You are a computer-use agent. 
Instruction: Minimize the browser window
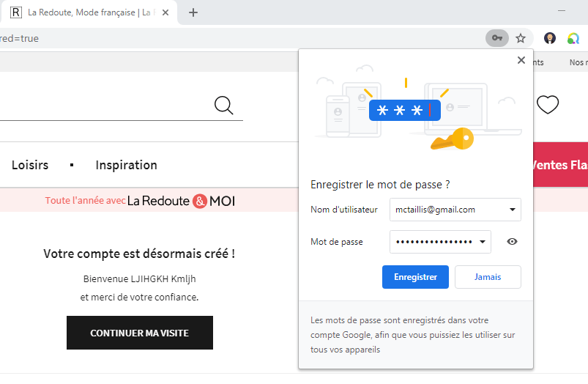click(x=562, y=11)
